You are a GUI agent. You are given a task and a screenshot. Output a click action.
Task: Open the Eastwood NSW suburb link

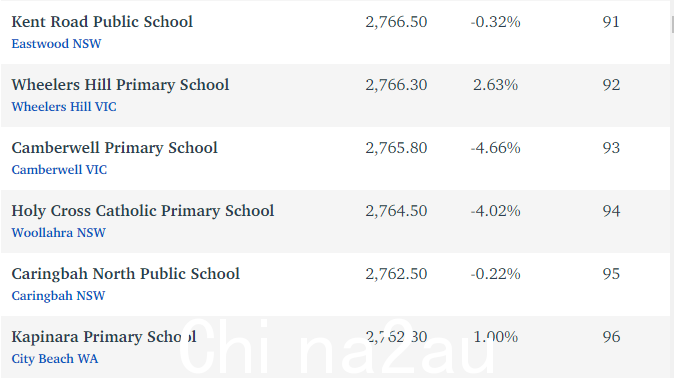tap(56, 44)
